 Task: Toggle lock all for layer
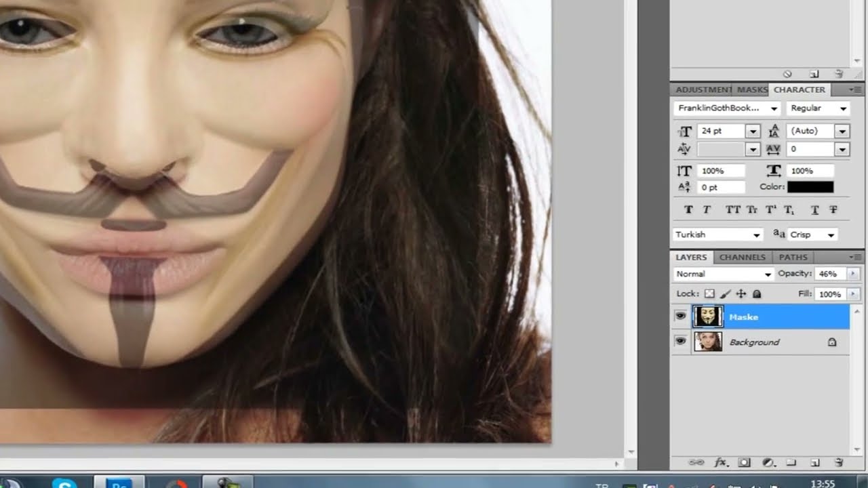click(757, 294)
